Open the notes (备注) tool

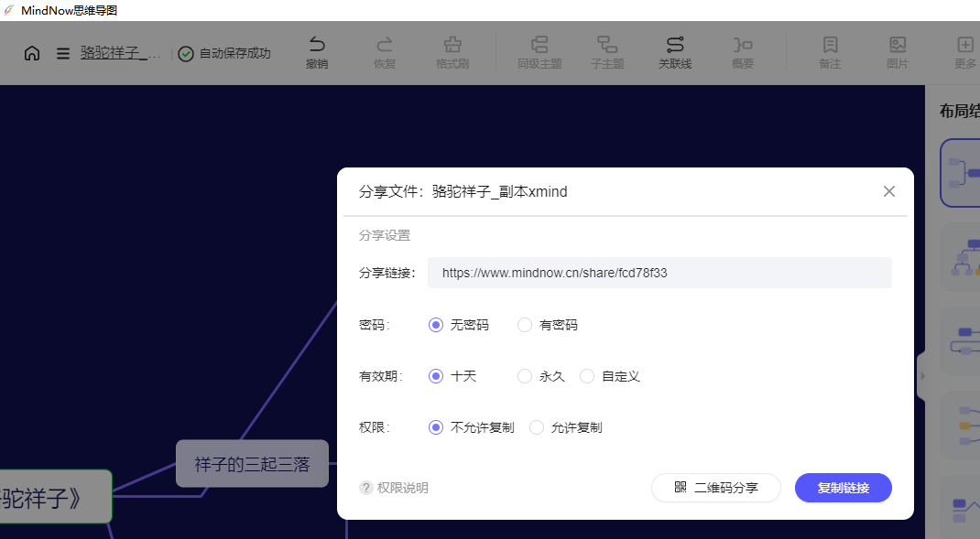click(x=830, y=52)
